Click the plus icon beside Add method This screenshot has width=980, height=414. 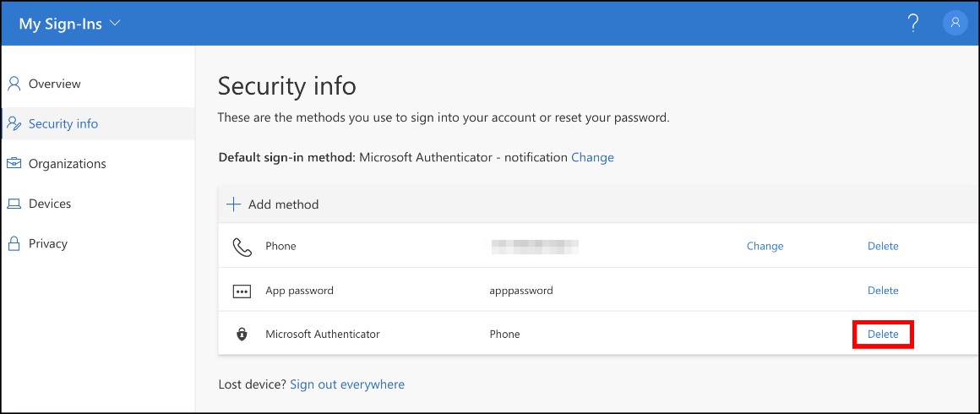point(233,204)
